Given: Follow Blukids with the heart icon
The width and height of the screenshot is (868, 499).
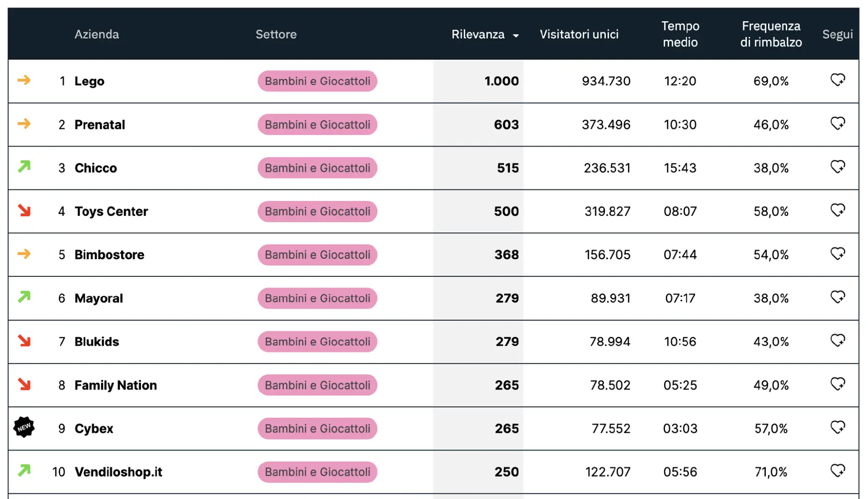Looking at the screenshot, I should tap(837, 341).
